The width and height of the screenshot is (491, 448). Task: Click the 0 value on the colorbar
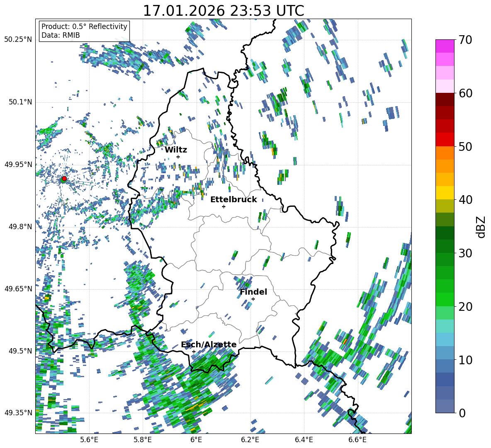point(462,413)
